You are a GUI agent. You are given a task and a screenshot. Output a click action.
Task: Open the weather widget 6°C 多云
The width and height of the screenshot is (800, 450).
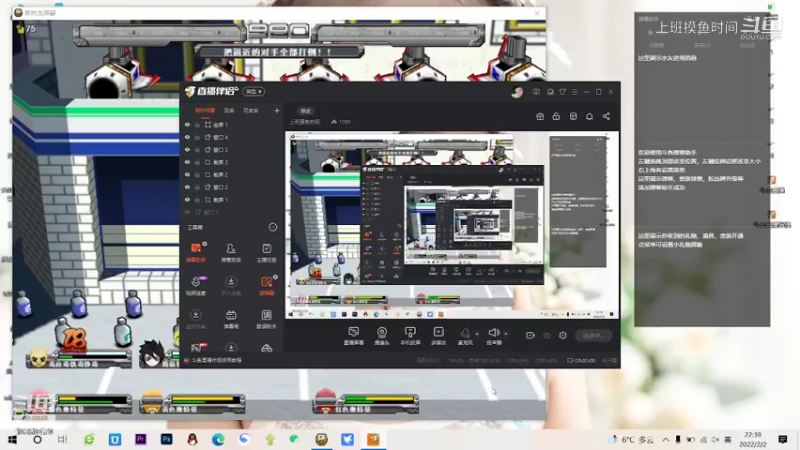click(632, 439)
